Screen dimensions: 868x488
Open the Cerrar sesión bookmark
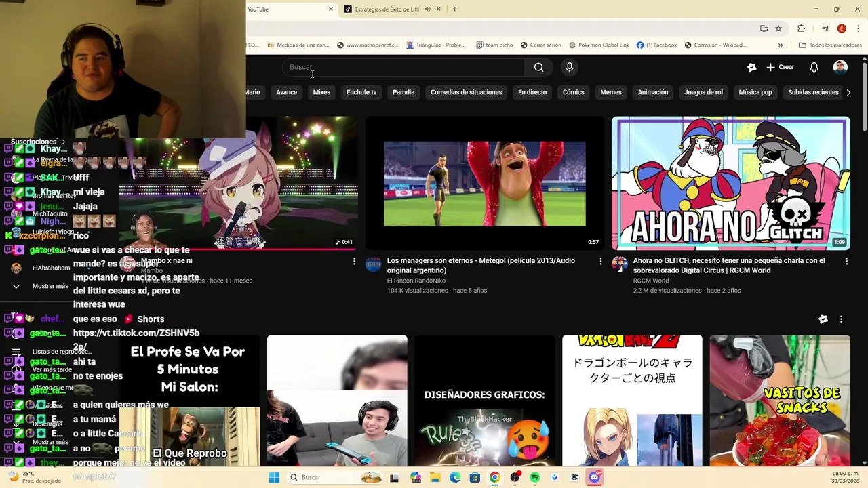click(x=541, y=45)
